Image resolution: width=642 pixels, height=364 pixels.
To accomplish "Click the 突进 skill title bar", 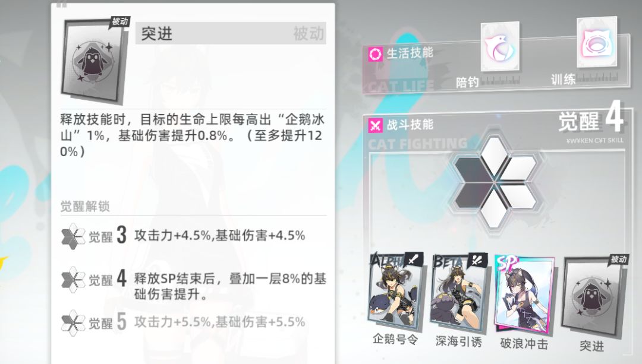I will point(231,33).
